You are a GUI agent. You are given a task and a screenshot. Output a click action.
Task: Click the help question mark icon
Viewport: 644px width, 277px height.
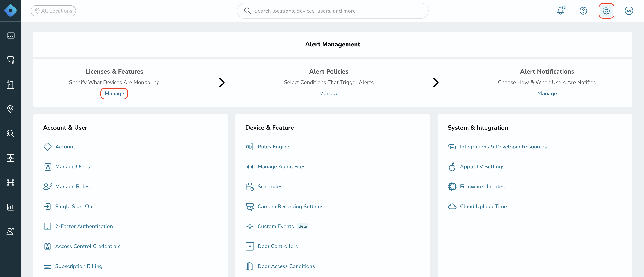click(583, 11)
